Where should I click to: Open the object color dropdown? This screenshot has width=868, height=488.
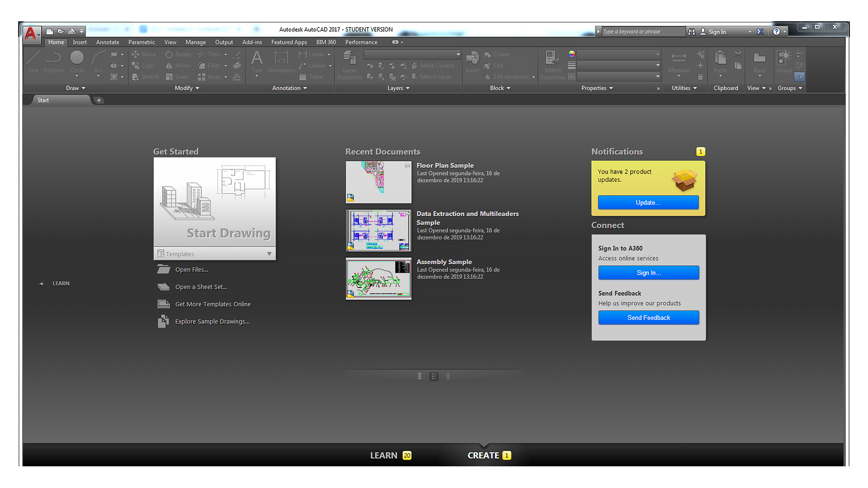tap(618, 54)
